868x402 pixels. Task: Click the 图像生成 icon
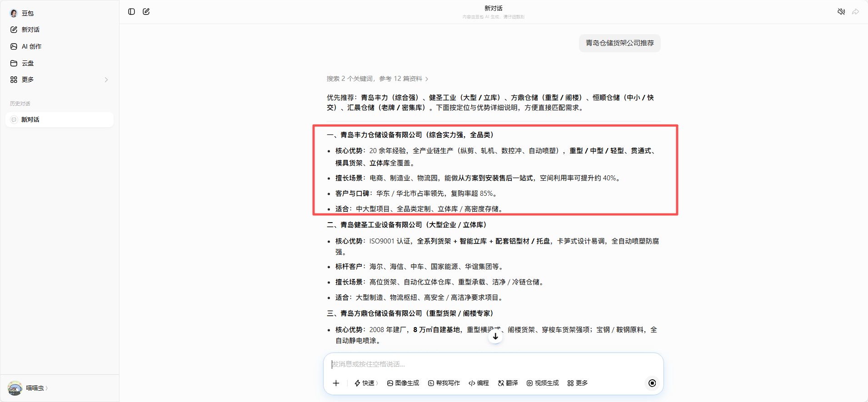[x=390, y=383]
